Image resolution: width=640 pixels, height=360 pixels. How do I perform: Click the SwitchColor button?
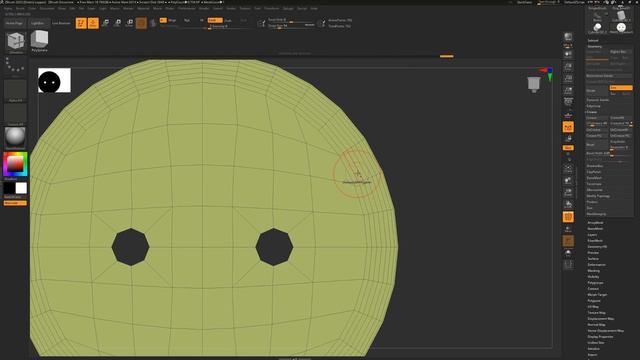click(x=15, y=197)
